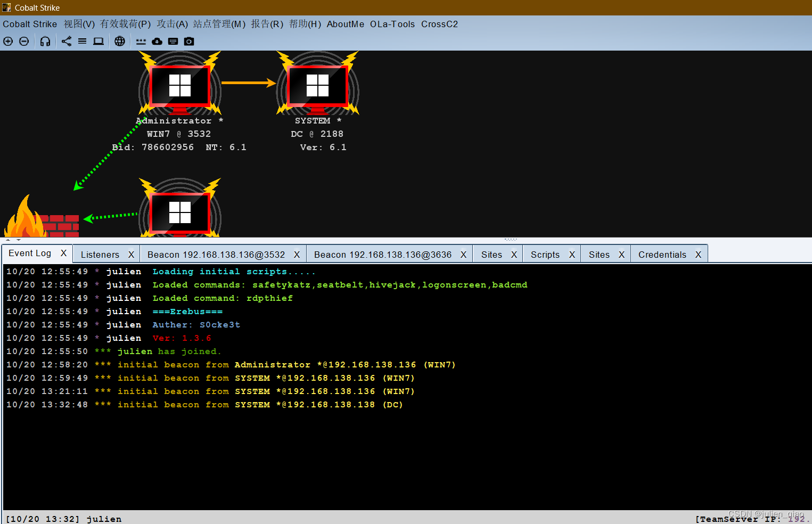Open the 有效载荷(P) menu
Screen dimensions: 812x524
(126, 24)
